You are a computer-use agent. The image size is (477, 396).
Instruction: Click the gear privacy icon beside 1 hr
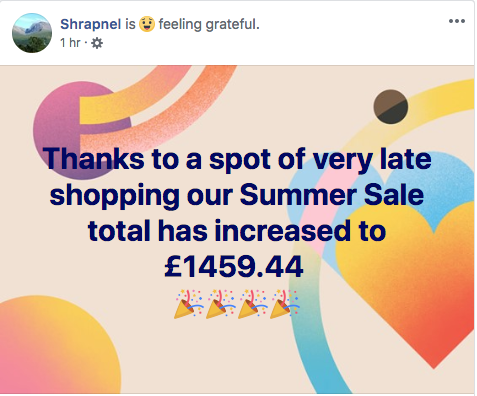(x=97, y=43)
